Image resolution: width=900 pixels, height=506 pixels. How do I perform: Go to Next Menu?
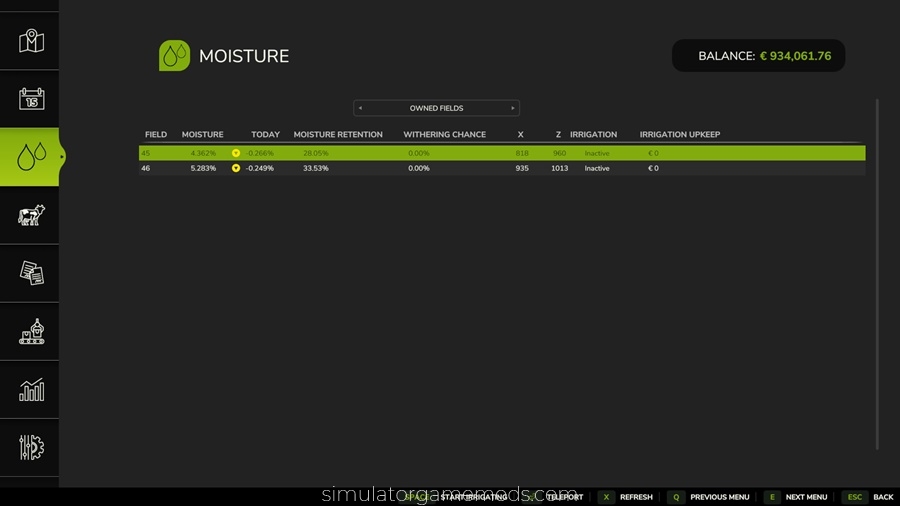796,497
